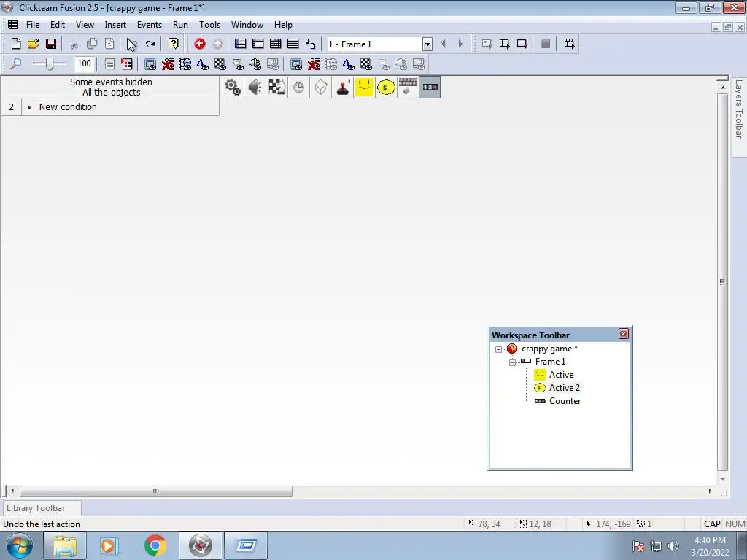747x560 pixels.
Task: Open the Library Toolbar tab
Action: 42,508
